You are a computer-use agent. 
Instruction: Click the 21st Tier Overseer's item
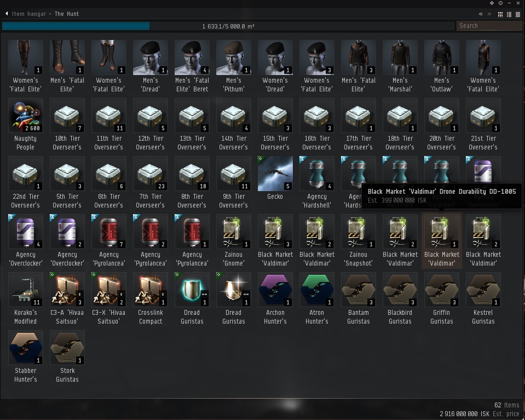click(x=483, y=125)
